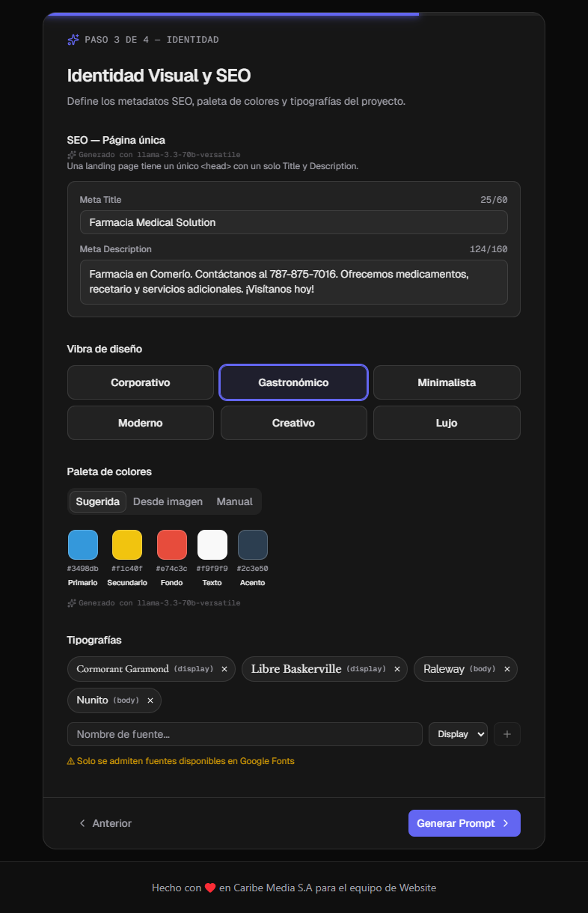
Task: Go back with the Anterior button
Action: [105, 823]
